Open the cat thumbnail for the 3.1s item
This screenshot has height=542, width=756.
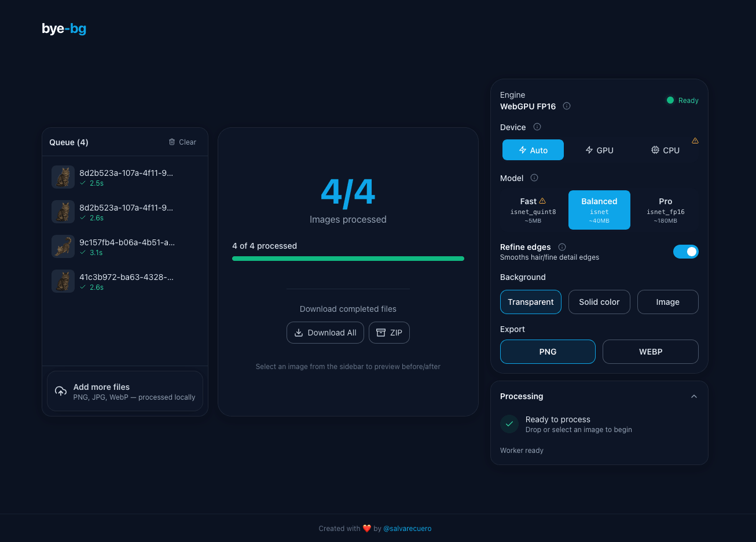(63, 246)
